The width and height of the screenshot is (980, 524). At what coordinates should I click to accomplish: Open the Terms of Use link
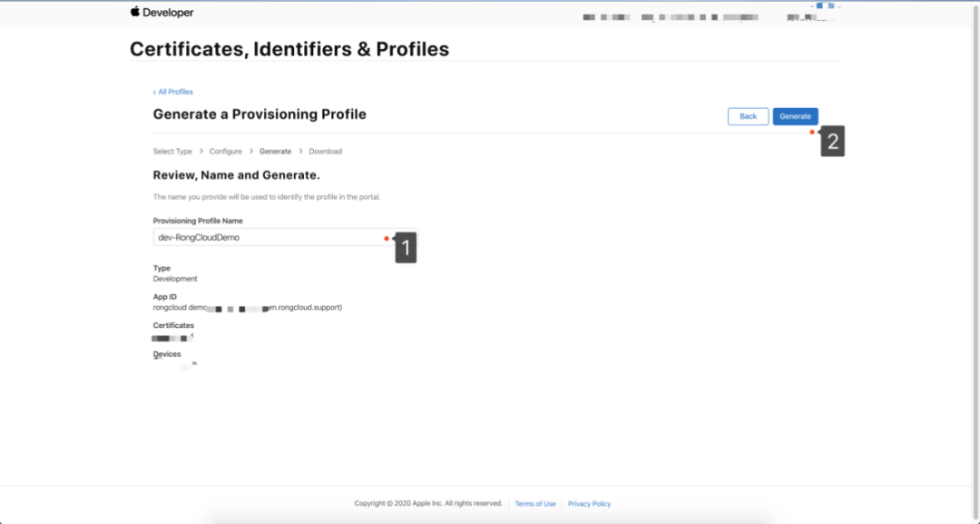click(x=535, y=504)
